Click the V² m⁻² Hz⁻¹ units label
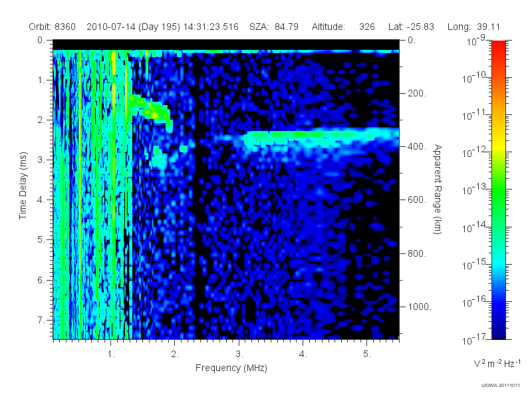The width and height of the screenshot is (532, 399). [497, 363]
